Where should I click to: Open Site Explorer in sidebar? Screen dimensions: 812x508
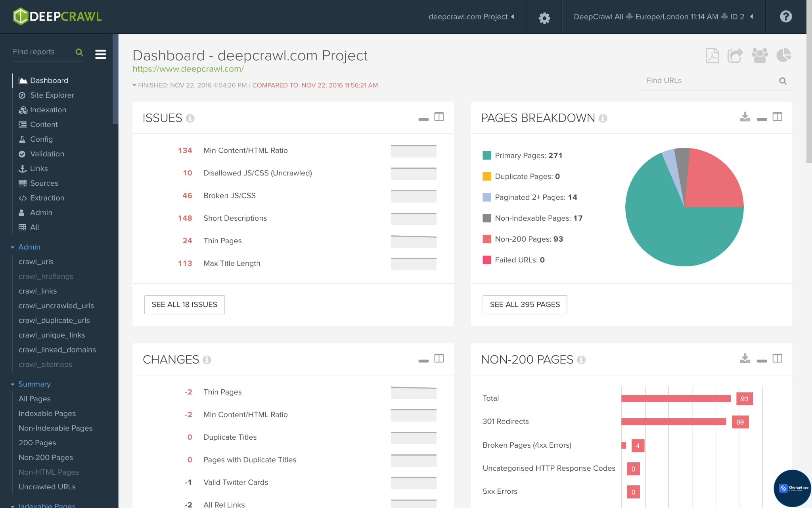pyautogui.click(x=46, y=95)
